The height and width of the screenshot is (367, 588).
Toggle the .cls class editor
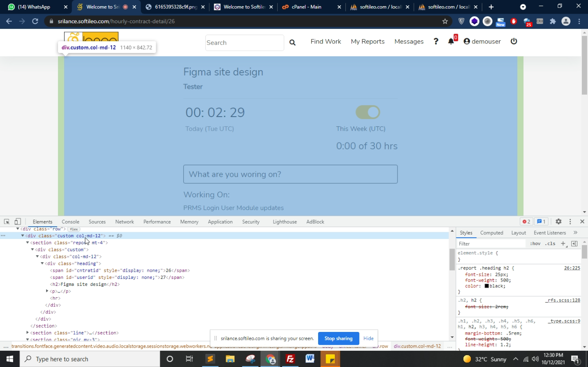coord(550,244)
